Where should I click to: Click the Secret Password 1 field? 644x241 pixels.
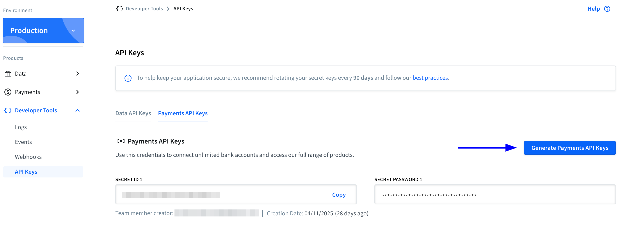pyautogui.click(x=495, y=195)
